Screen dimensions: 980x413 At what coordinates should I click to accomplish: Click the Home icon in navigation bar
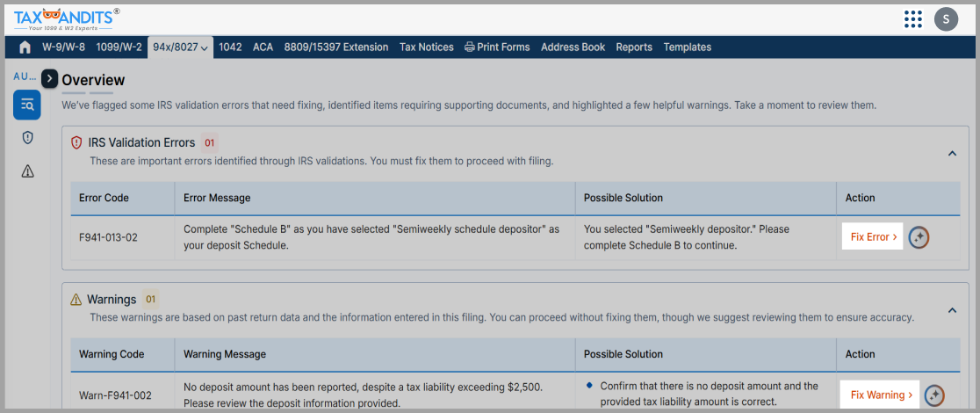point(25,47)
